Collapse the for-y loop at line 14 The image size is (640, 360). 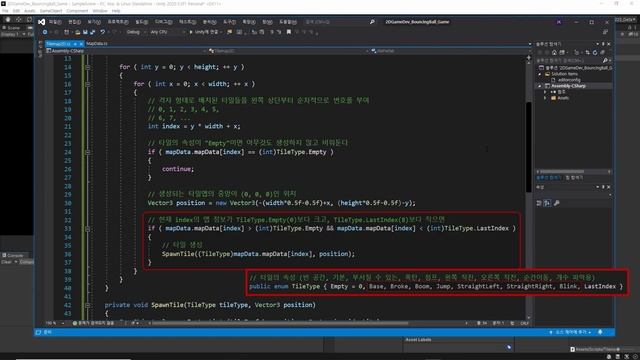click(x=88, y=67)
